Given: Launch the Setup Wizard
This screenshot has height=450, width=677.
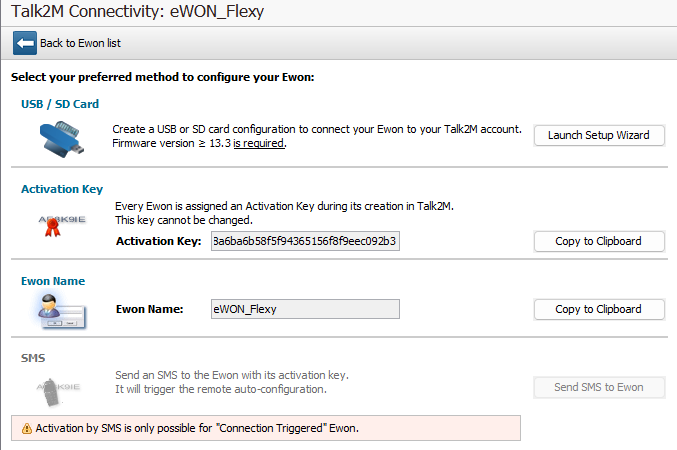Looking at the screenshot, I should (598, 135).
